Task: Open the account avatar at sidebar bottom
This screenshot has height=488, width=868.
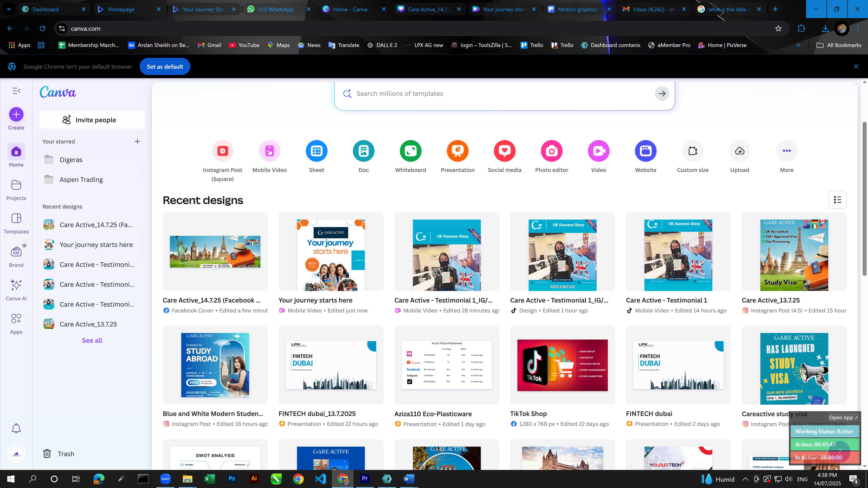Action: point(16,454)
